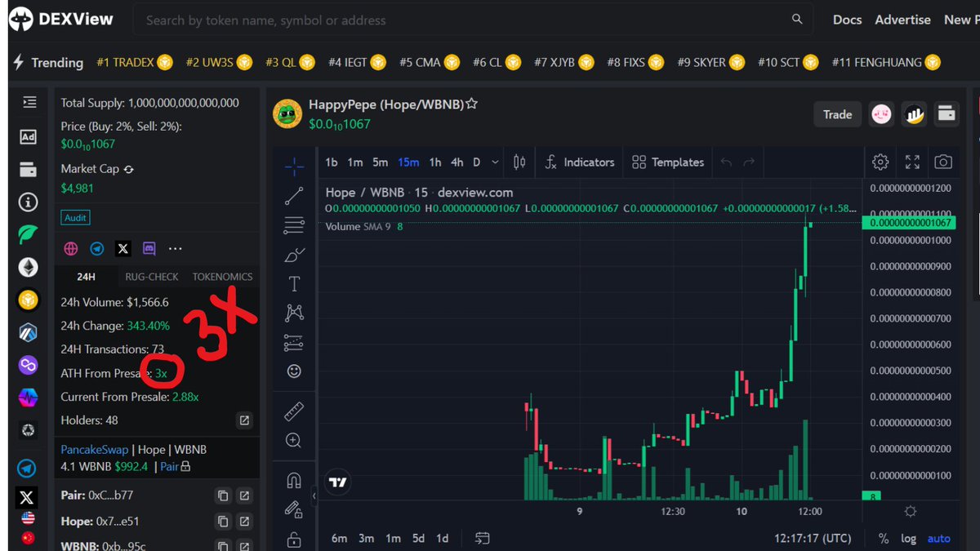Toggle the auto scale

coord(939,538)
